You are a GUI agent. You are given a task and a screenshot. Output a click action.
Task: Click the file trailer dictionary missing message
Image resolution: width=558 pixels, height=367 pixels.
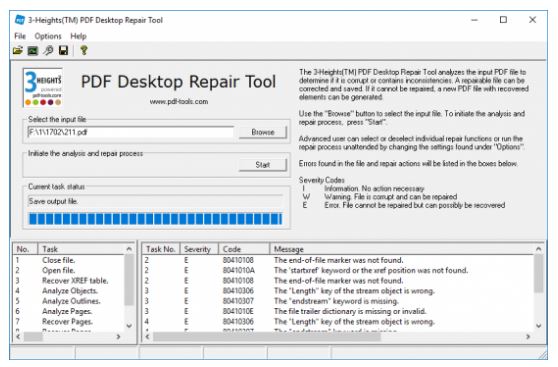350,311
